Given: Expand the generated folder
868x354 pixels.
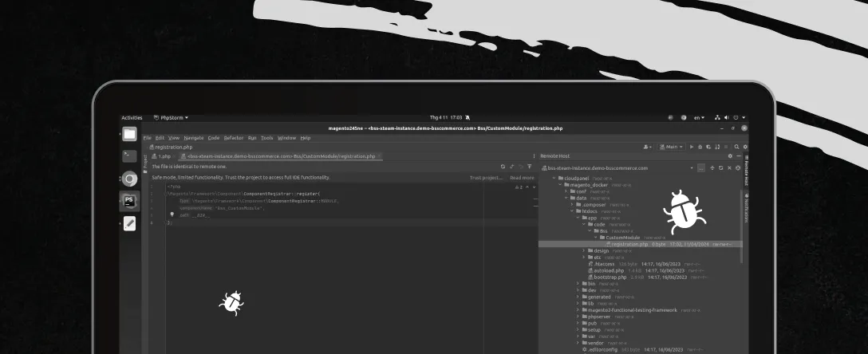Looking at the screenshot, I should (x=578, y=297).
